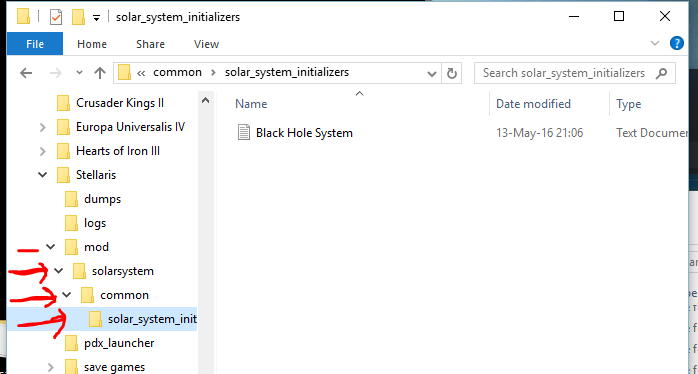
Task: Click the folder icon in the address bar
Action: 124,73
